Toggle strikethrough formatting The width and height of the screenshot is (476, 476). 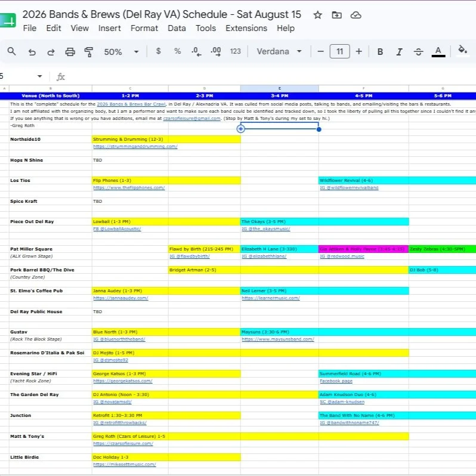tap(418, 52)
